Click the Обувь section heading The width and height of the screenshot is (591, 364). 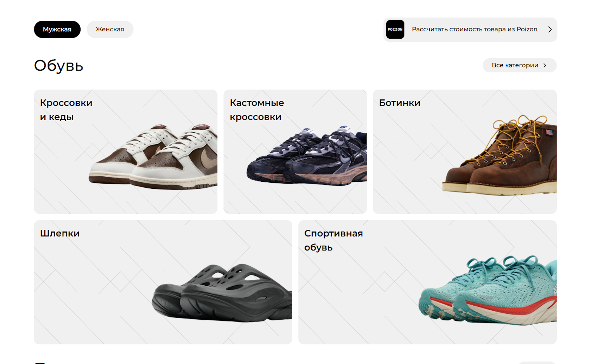pyautogui.click(x=59, y=66)
